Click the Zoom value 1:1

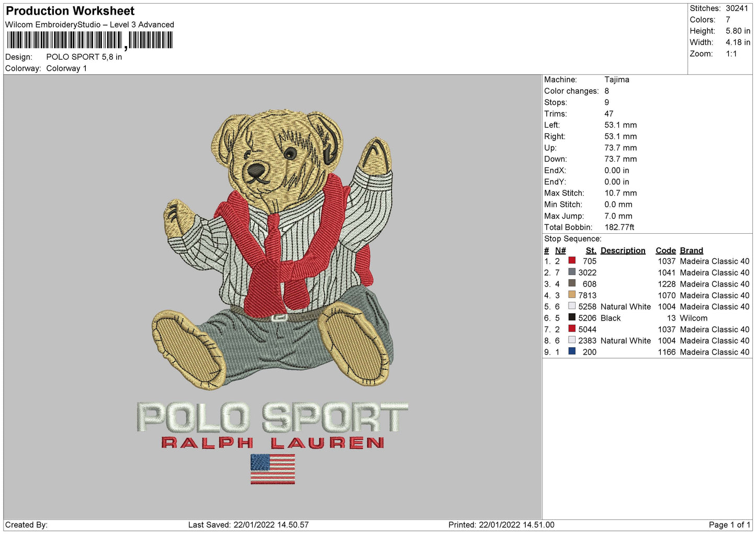[731, 54]
